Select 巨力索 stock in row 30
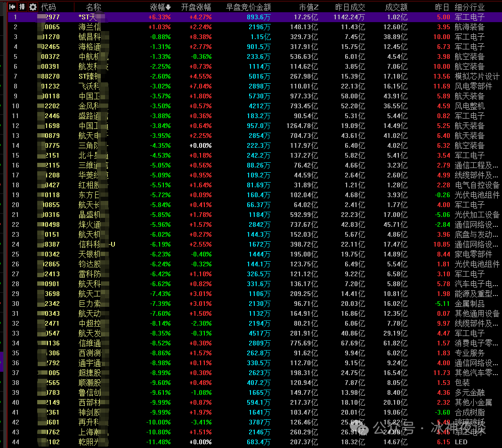Screen dimensions: 502x448 tap(89, 304)
